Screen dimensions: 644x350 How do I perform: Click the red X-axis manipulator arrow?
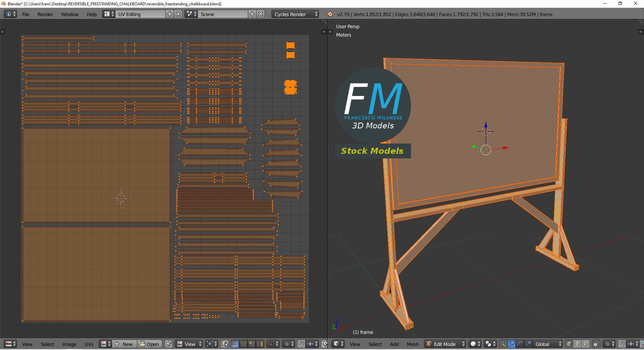pyautogui.click(x=505, y=148)
